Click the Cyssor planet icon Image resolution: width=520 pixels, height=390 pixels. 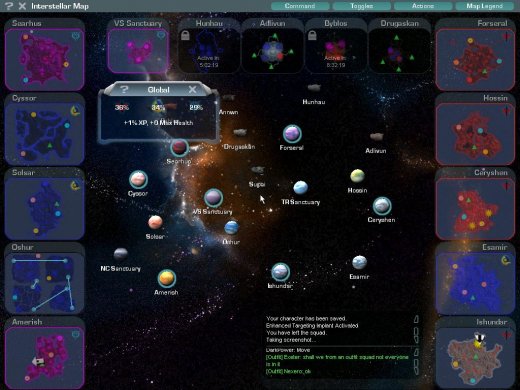point(138,179)
